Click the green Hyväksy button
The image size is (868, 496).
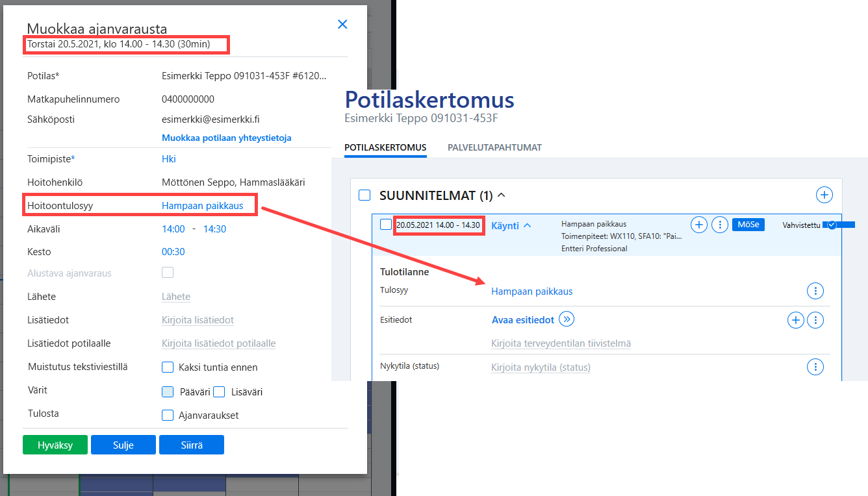(55, 445)
